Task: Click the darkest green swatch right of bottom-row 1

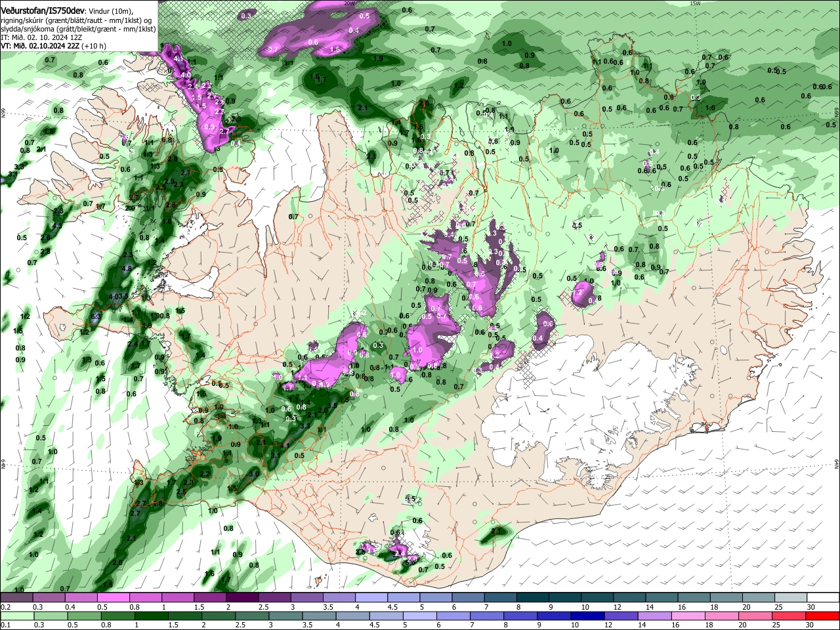Action: click(x=151, y=616)
